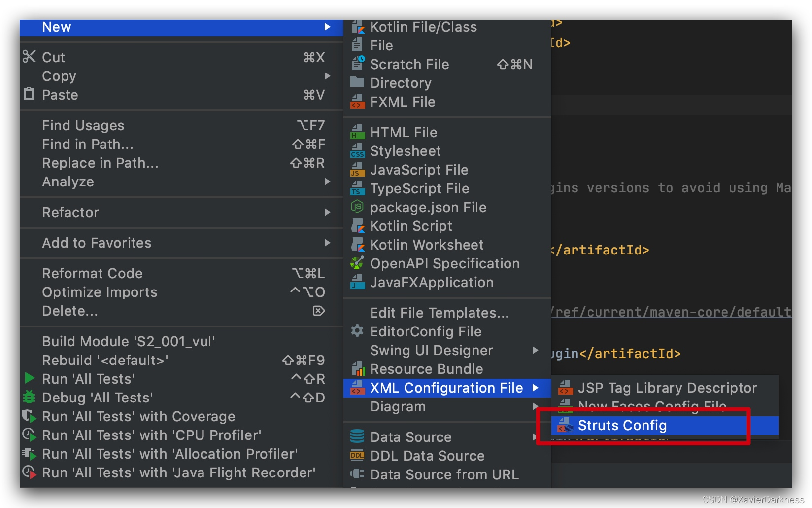Click the Cut scissors icon
This screenshot has height=508, width=812.
29,57
